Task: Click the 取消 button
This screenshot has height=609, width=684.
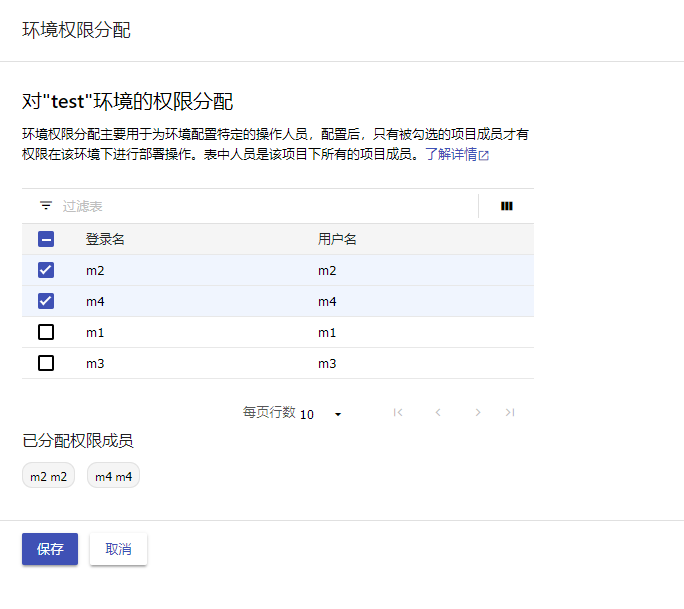Action: point(118,549)
